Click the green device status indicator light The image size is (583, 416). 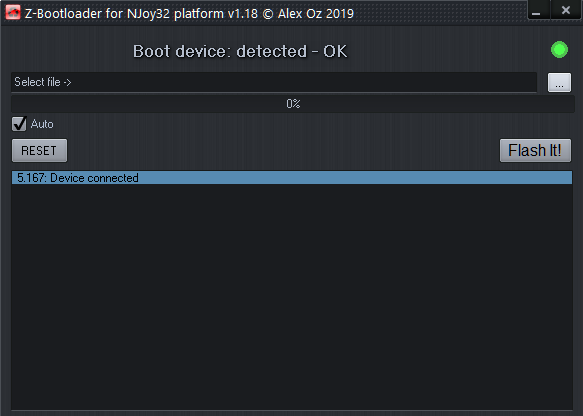[559, 50]
